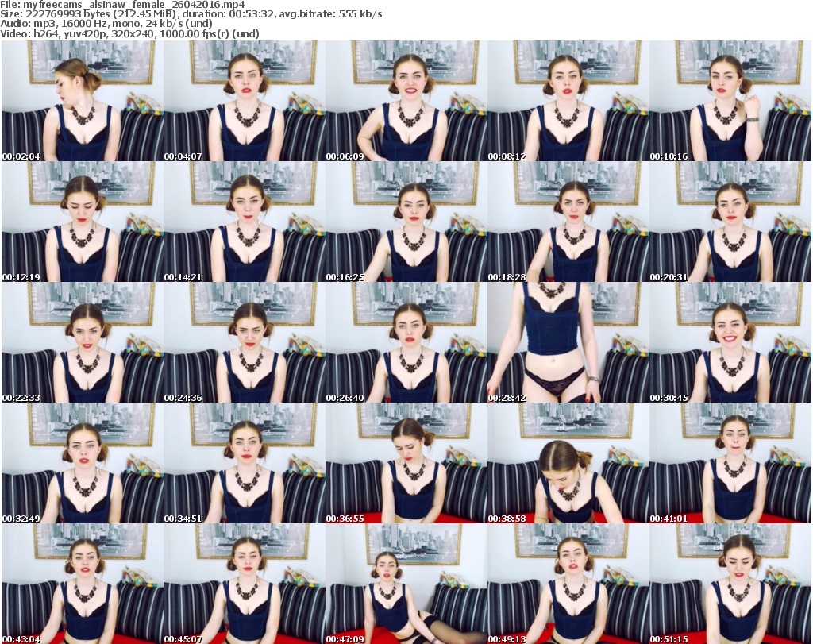Select the 'Video: h264, yuv420p' line
The image size is (813, 644).
(x=129, y=33)
